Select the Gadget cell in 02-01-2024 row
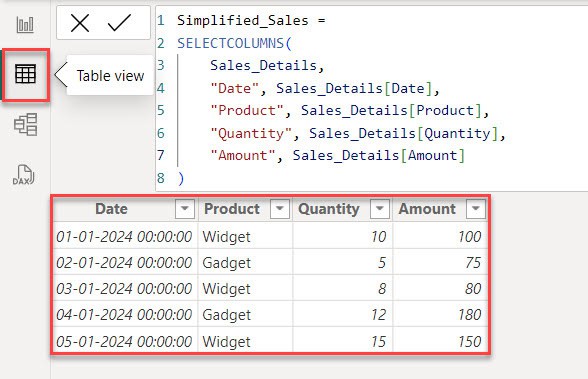The image size is (588, 379). pos(245,263)
